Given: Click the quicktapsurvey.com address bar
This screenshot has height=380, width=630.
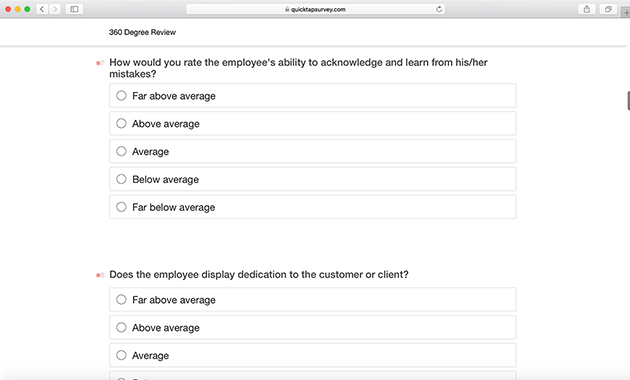Looking at the screenshot, I should pos(315,9).
